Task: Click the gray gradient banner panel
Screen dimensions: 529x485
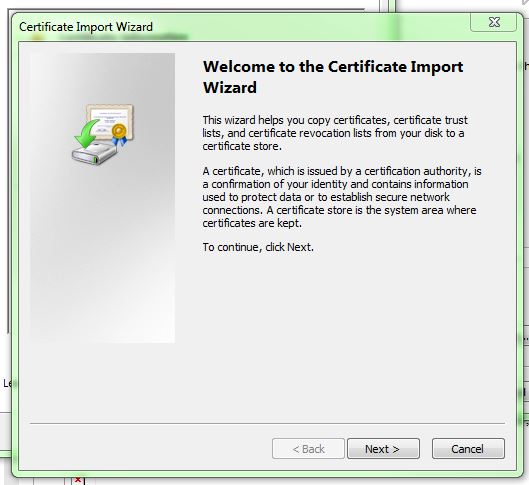Action: pyautogui.click(x=103, y=198)
